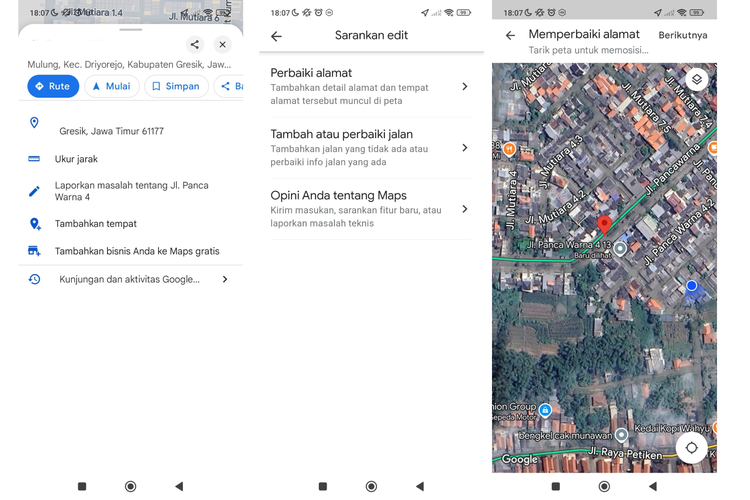The image size is (750, 500).
Task: Tap the chevron beside Opini Anda tentang Maps
Action: [464, 209]
